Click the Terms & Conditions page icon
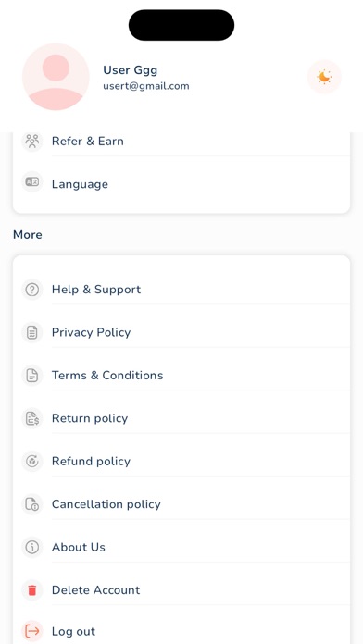The height and width of the screenshot is (644, 363). tap(32, 376)
